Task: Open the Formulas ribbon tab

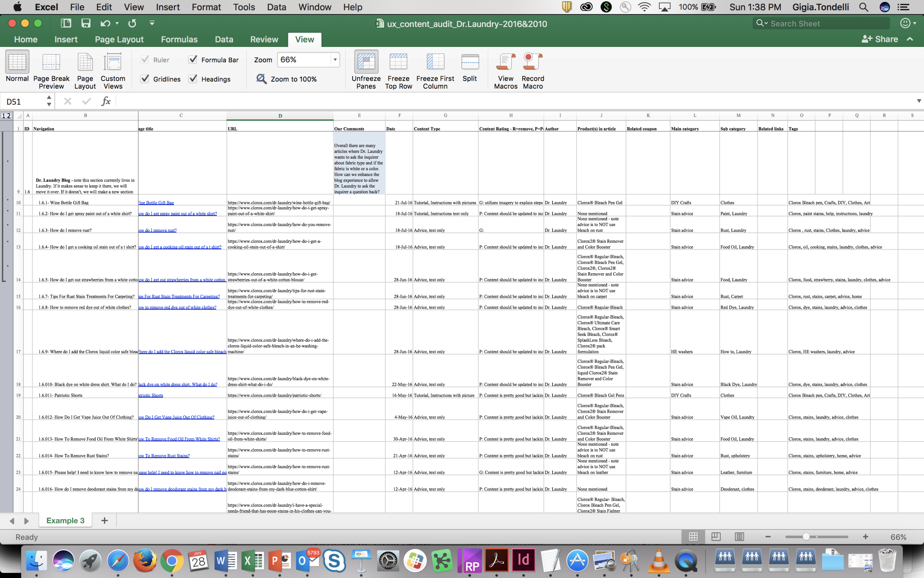Action: click(179, 39)
